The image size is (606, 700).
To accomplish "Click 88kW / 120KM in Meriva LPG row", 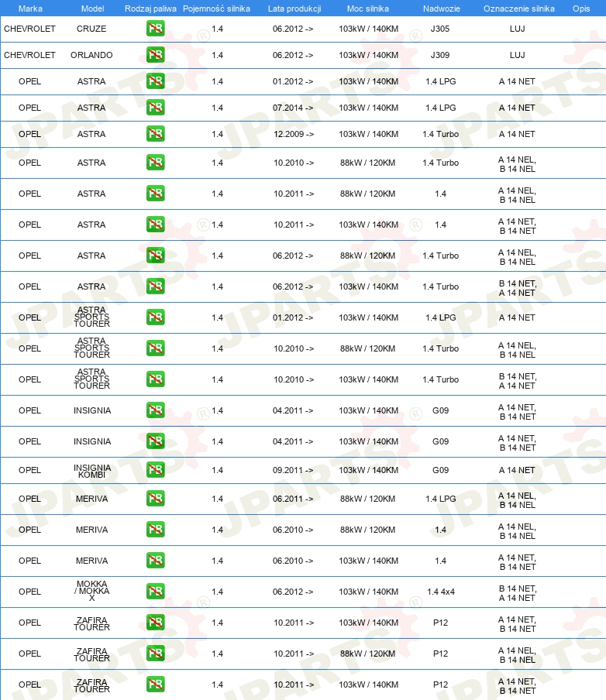I will click(x=368, y=499).
